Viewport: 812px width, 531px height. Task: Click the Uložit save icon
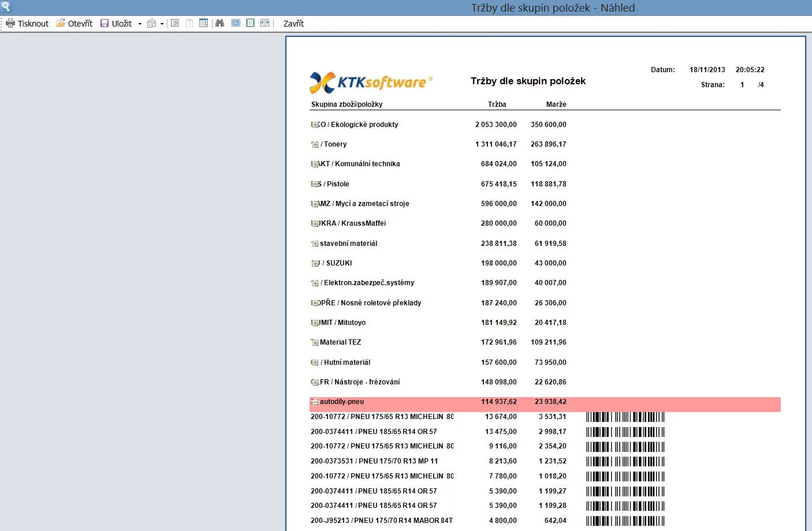(x=105, y=24)
